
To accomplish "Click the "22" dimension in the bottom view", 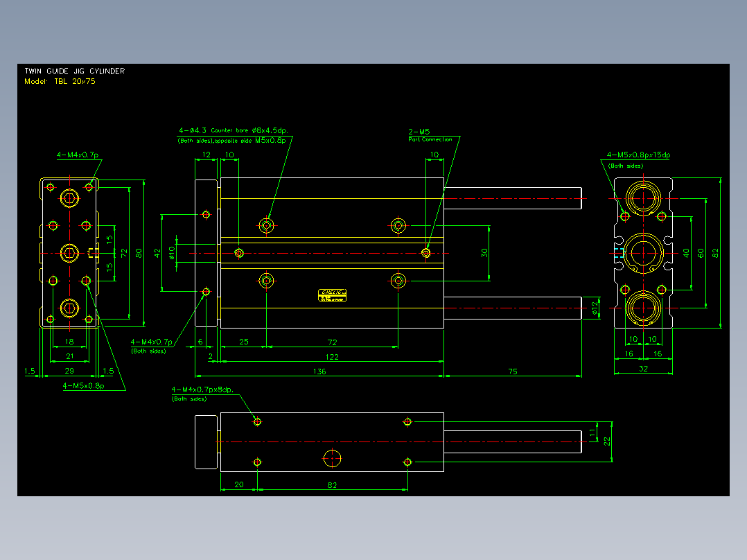I will (x=607, y=441).
